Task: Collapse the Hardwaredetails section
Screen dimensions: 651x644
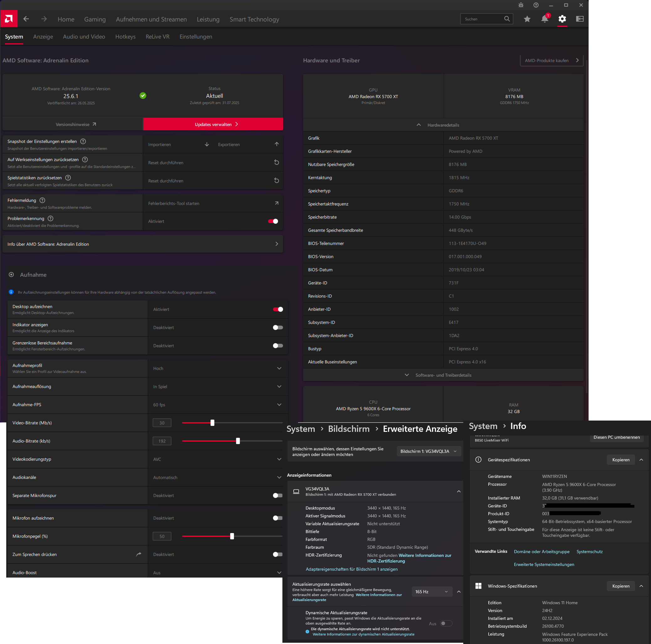Action: click(x=443, y=125)
